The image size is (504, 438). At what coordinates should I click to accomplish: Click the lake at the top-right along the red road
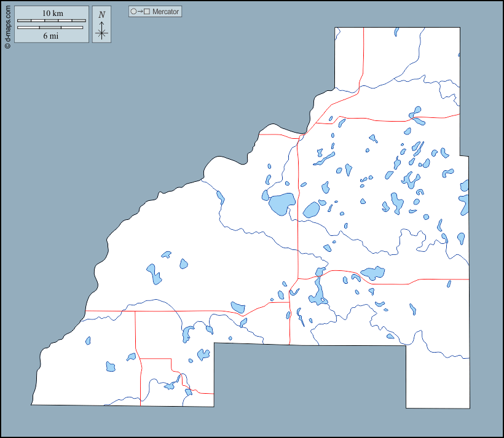(x=415, y=115)
